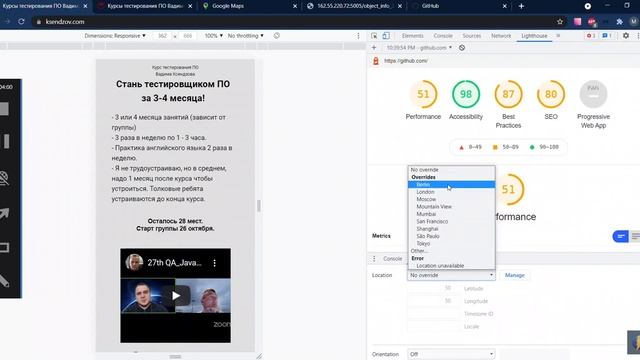Click the red errors count badge
The height and width of the screenshot is (360, 640).
point(591,36)
